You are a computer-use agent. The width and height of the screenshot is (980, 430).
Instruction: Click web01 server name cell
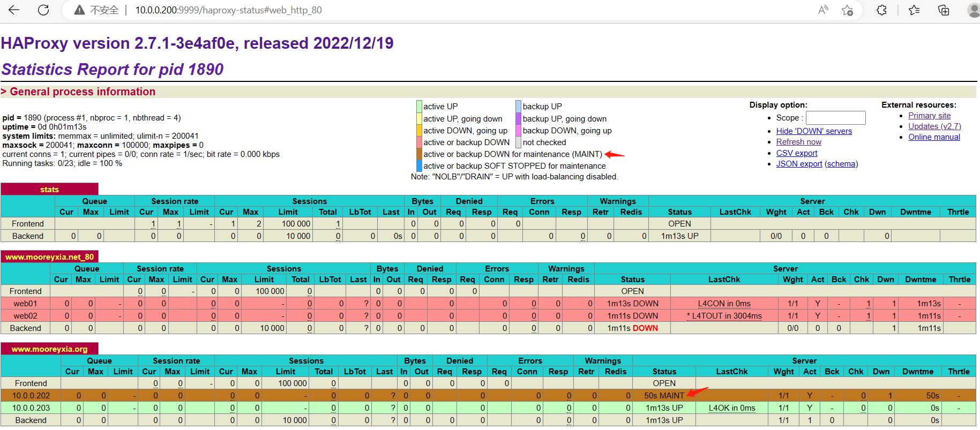(25, 303)
